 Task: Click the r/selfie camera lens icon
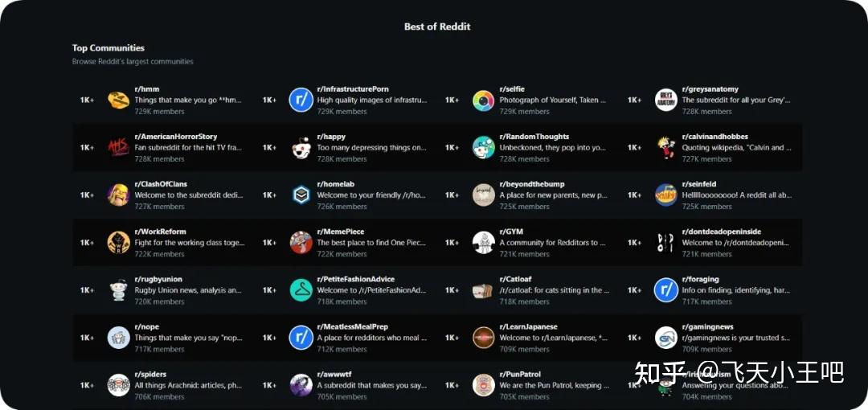[483, 100]
